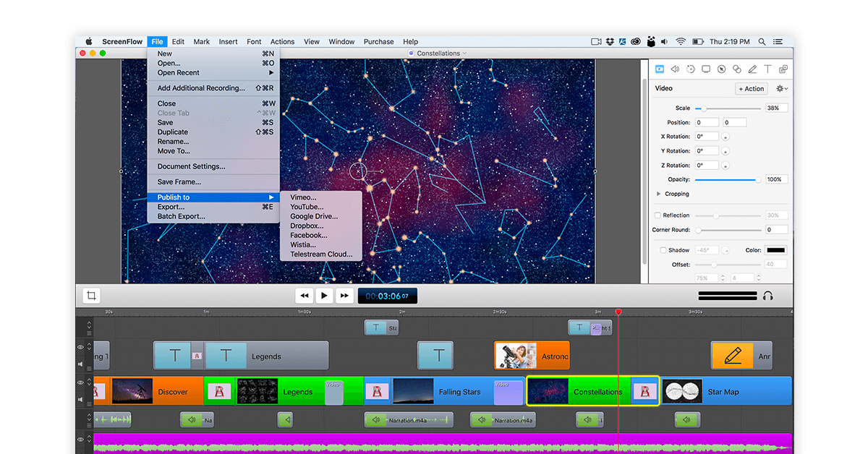
Task: Click the Creative Cloud icon in menu bar
Action: pyautogui.click(x=636, y=42)
